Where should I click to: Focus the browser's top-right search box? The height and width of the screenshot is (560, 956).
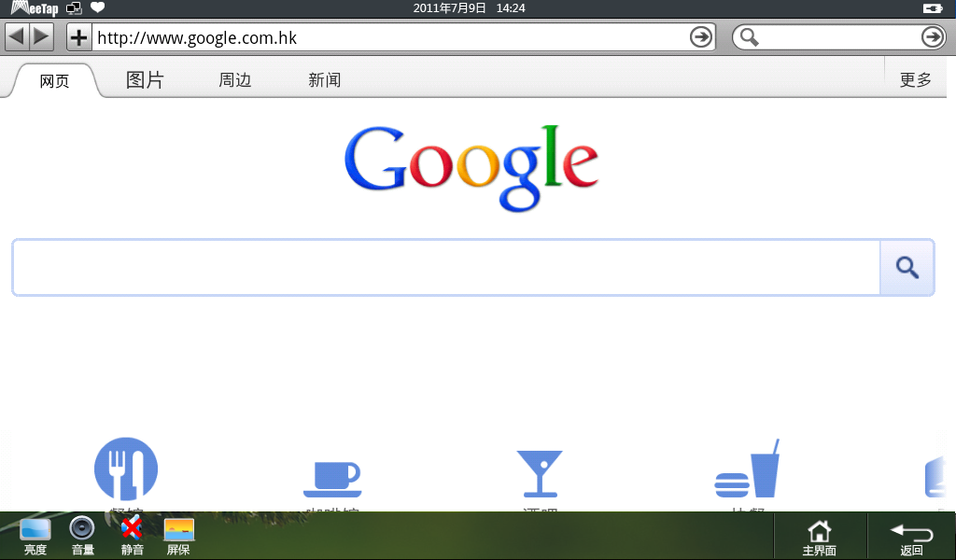(x=840, y=37)
